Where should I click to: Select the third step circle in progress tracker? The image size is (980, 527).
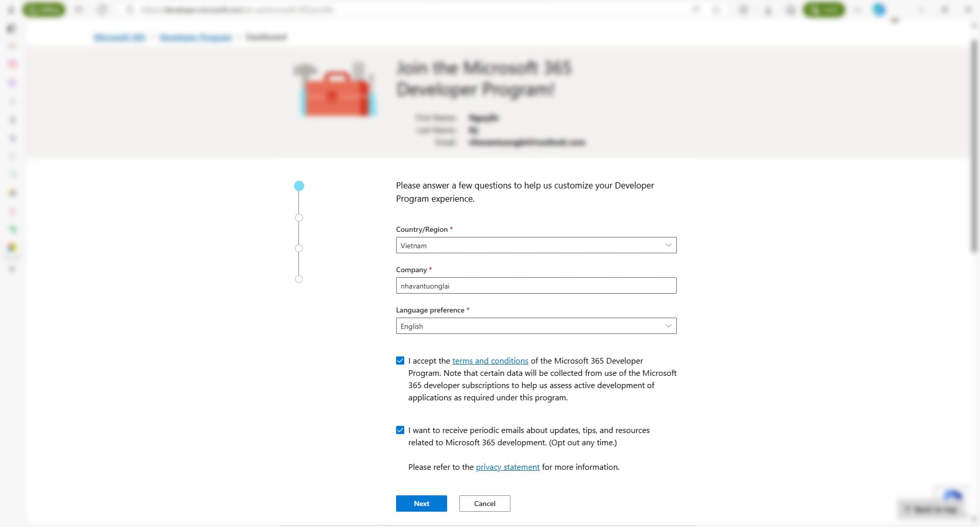point(299,249)
